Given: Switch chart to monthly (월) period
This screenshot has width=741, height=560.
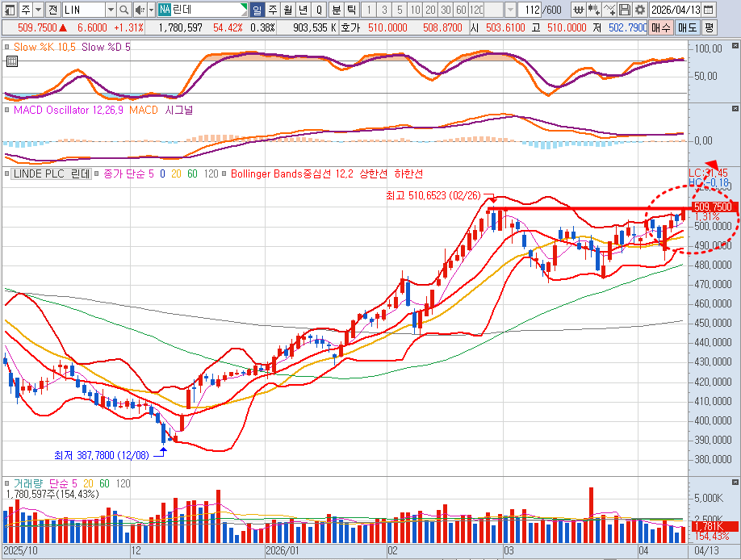Looking at the screenshot, I should 287,10.
